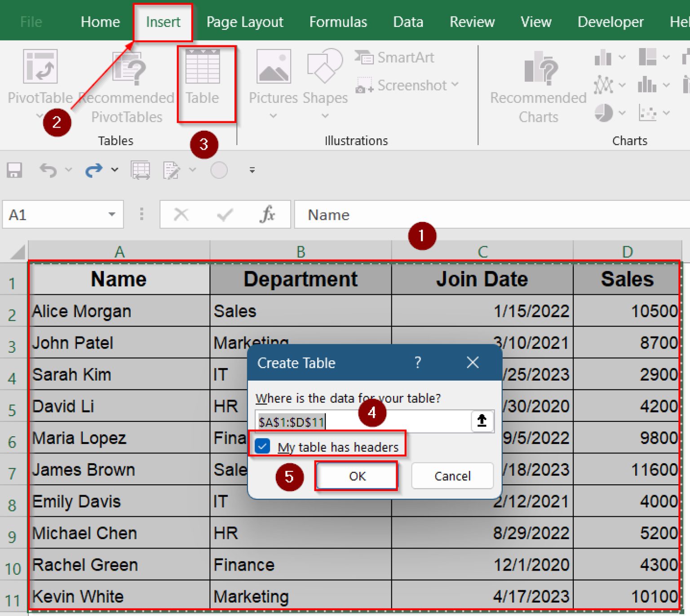The width and height of the screenshot is (690, 616).
Task: Click the formula bar Enter checkmark
Action: tap(224, 214)
